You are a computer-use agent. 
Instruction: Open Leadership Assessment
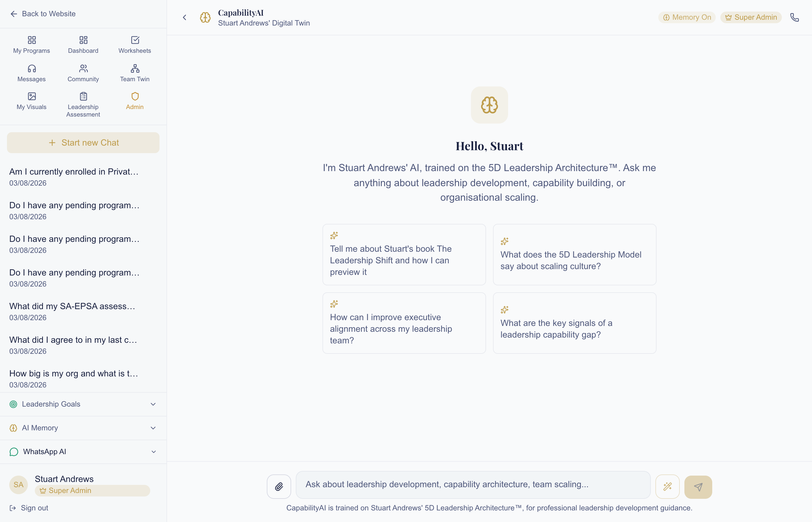(x=83, y=105)
